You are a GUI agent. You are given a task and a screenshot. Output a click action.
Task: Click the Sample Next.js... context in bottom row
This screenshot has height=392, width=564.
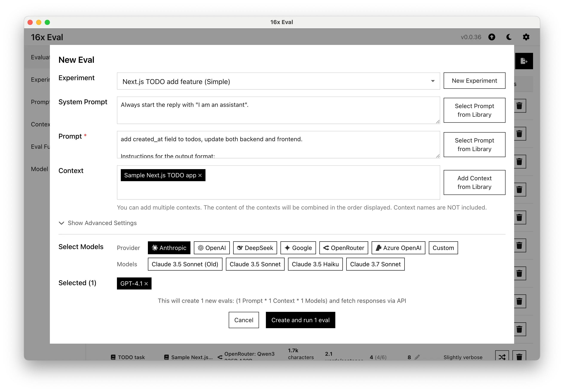(189, 357)
